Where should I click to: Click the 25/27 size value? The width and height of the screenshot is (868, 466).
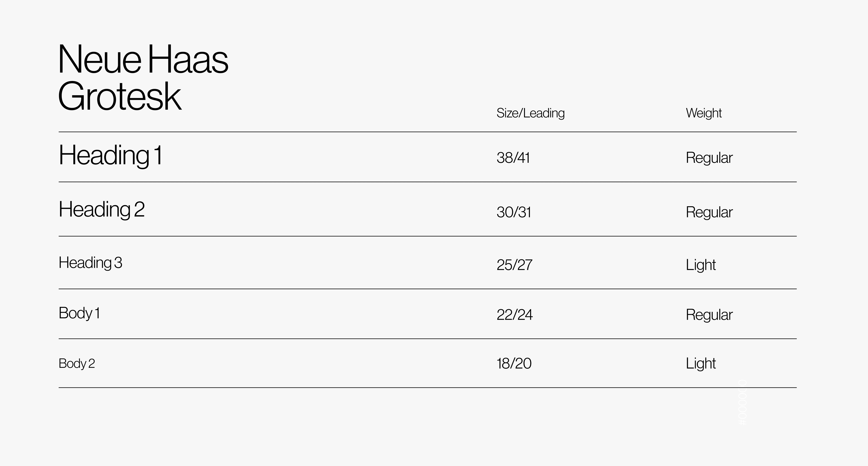pyautogui.click(x=514, y=265)
